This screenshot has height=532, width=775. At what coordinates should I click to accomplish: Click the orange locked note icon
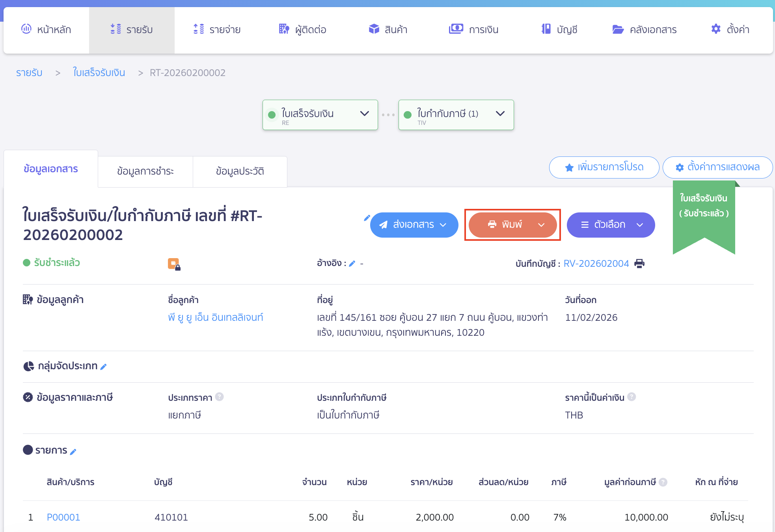click(x=173, y=264)
